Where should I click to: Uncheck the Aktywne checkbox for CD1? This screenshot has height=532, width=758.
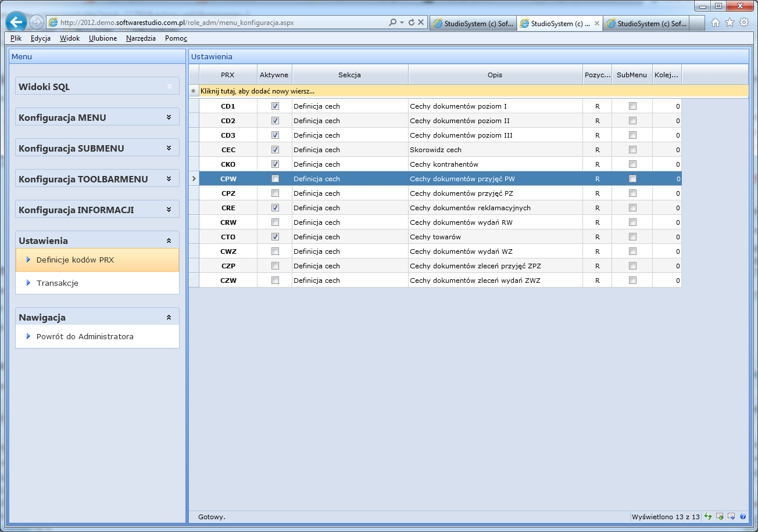pos(275,106)
